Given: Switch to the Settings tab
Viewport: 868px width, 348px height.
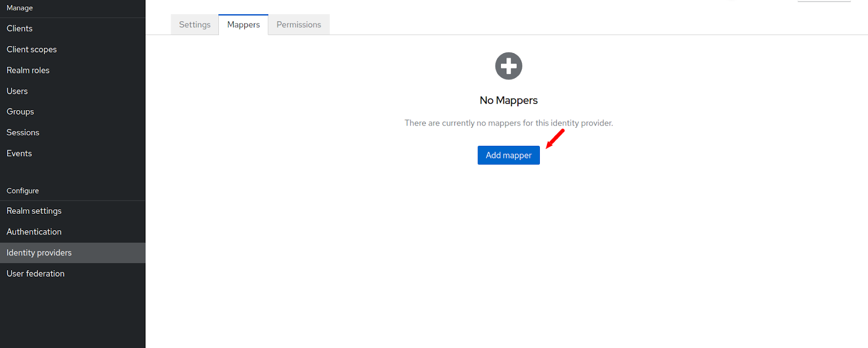Looking at the screenshot, I should coord(195,25).
